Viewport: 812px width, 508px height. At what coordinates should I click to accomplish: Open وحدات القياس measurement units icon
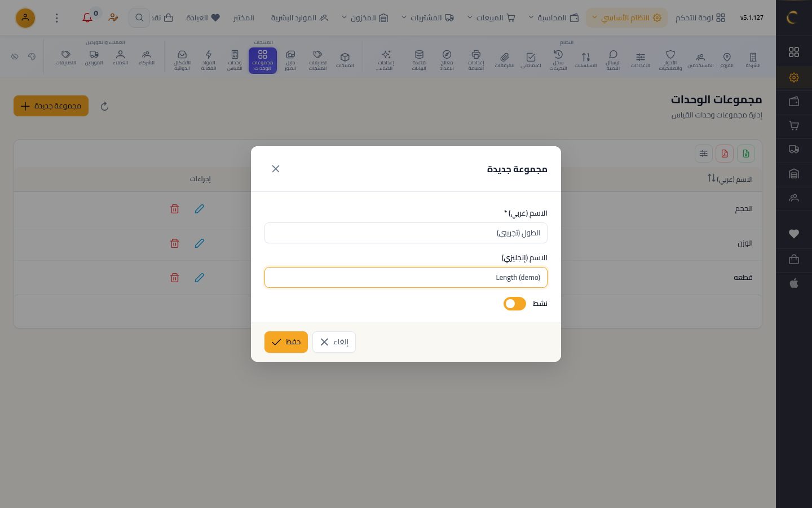(x=235, y=60)
